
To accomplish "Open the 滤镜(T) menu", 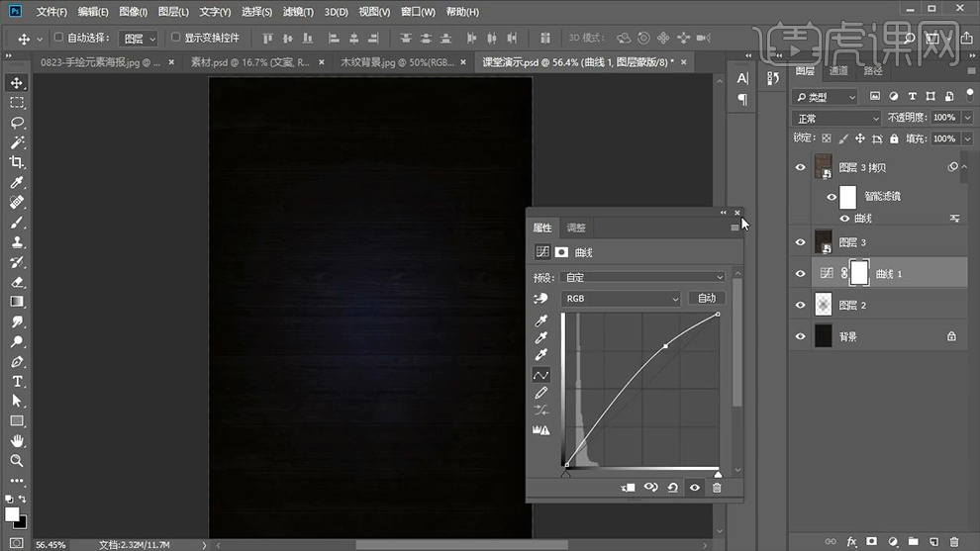I will coord(298,12).
